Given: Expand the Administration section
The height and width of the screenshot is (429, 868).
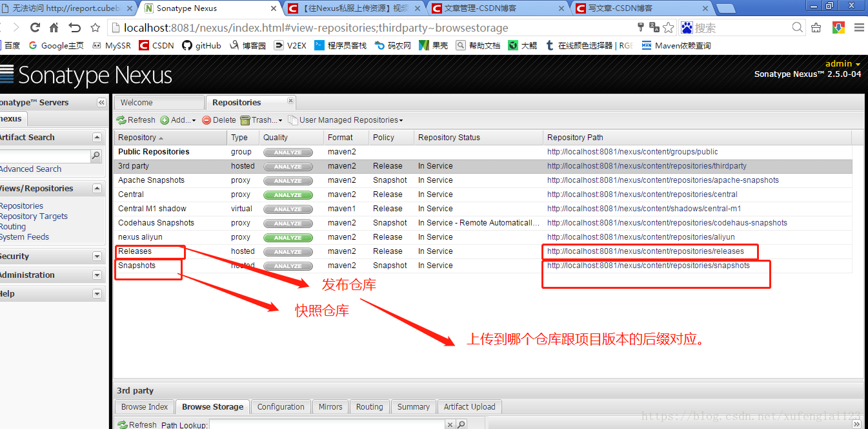Looking at the screenshot, I should coord(97,275).
